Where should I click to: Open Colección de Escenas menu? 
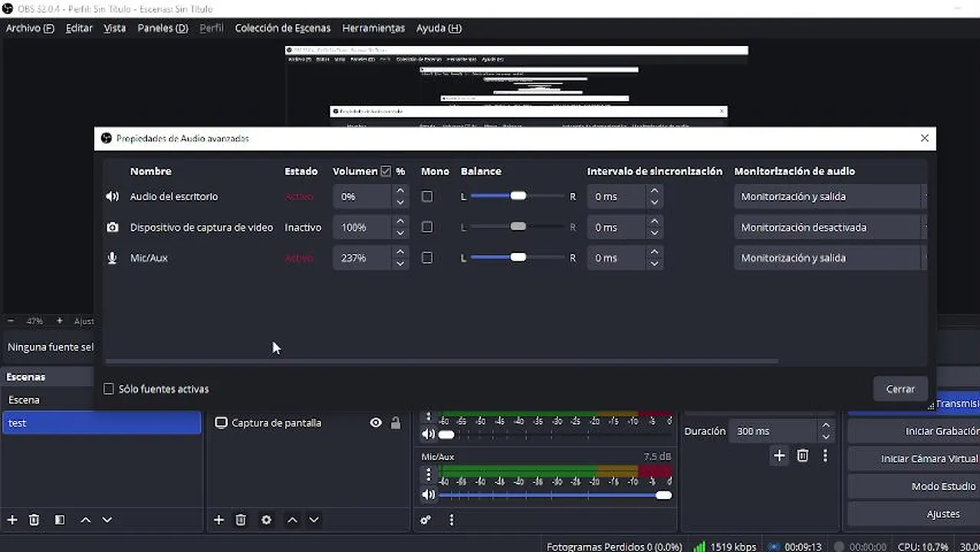pyautogui.click(x=282, y=28)
